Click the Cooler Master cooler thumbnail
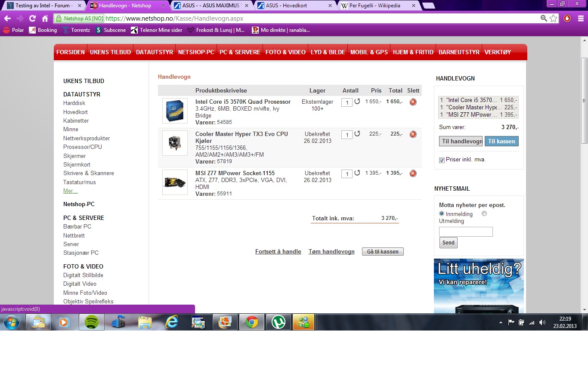 [175, 143]
